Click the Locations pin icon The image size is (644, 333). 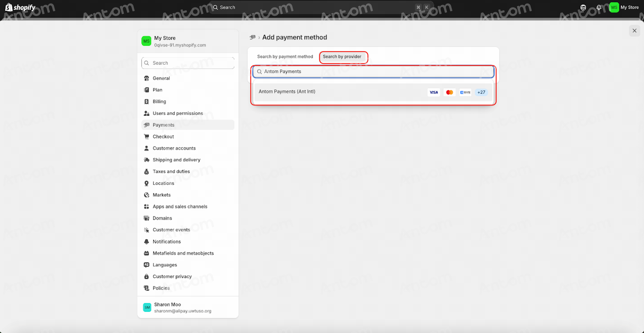[146, 183]
